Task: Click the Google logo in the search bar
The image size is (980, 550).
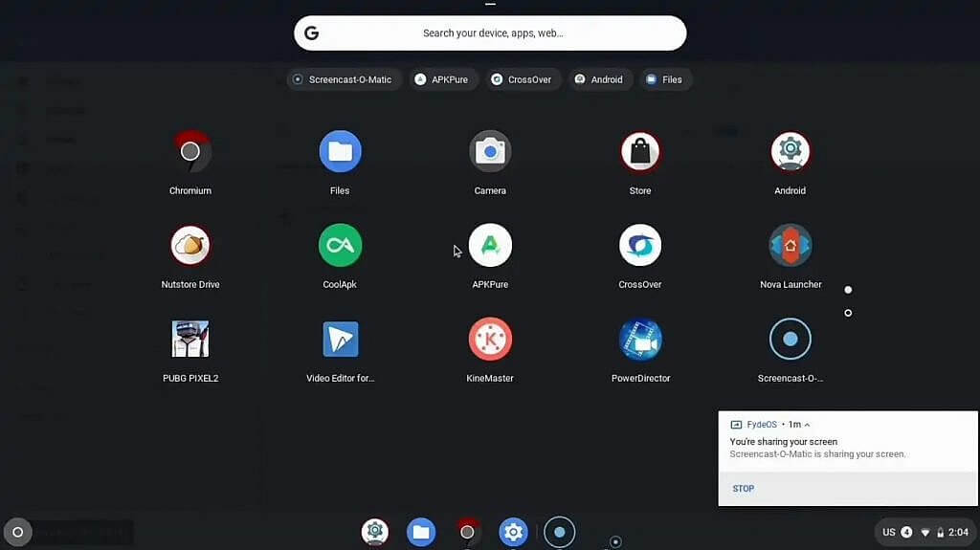Action: click(x=311, y=33)
